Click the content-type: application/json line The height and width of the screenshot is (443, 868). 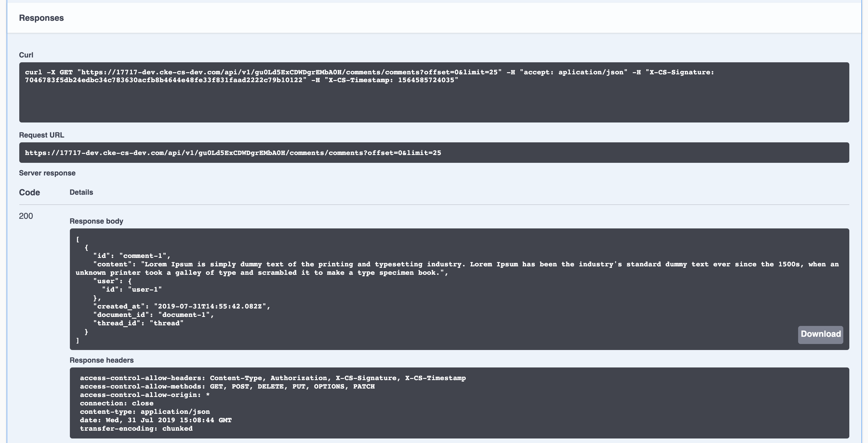click(x=145, y=412)
